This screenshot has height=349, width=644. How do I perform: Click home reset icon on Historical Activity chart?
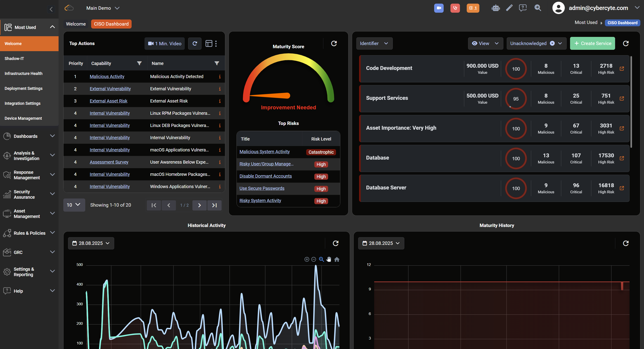[337, 259]
